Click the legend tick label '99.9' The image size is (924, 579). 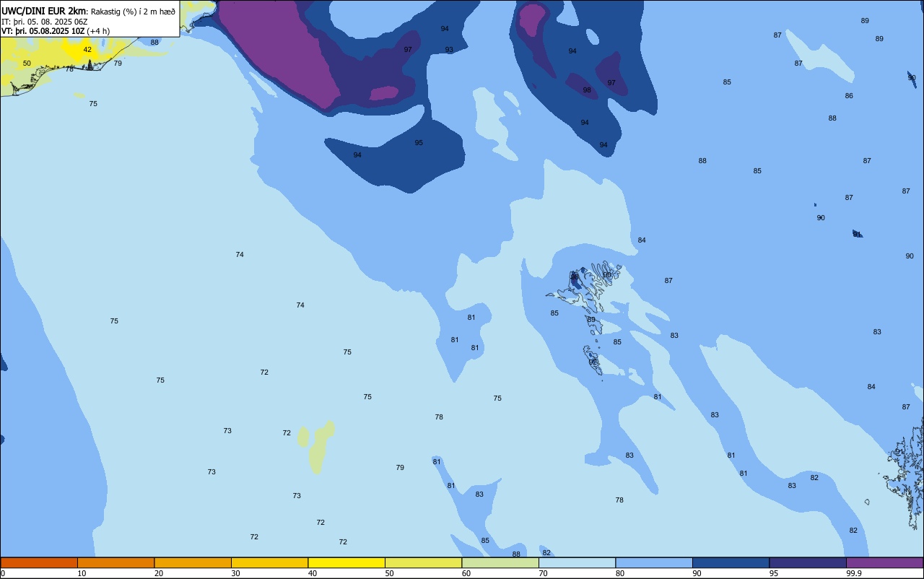[x=854, y=573]
